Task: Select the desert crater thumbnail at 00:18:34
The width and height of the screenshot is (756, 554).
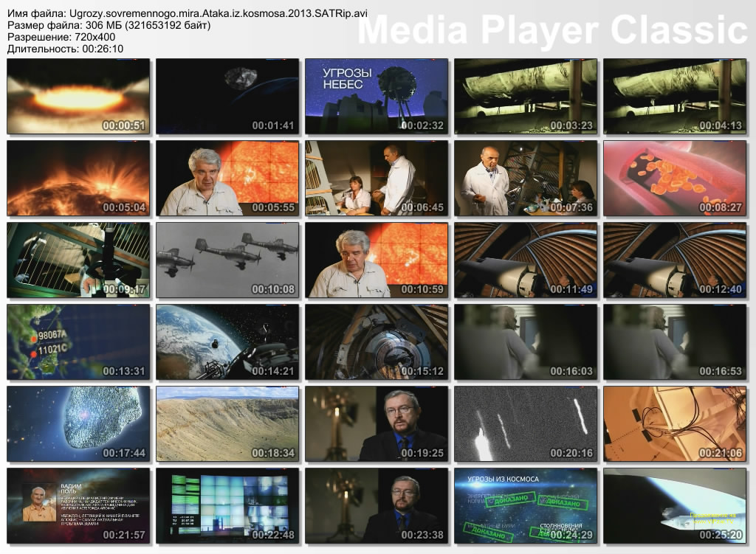Action: (x=227, y=423)
